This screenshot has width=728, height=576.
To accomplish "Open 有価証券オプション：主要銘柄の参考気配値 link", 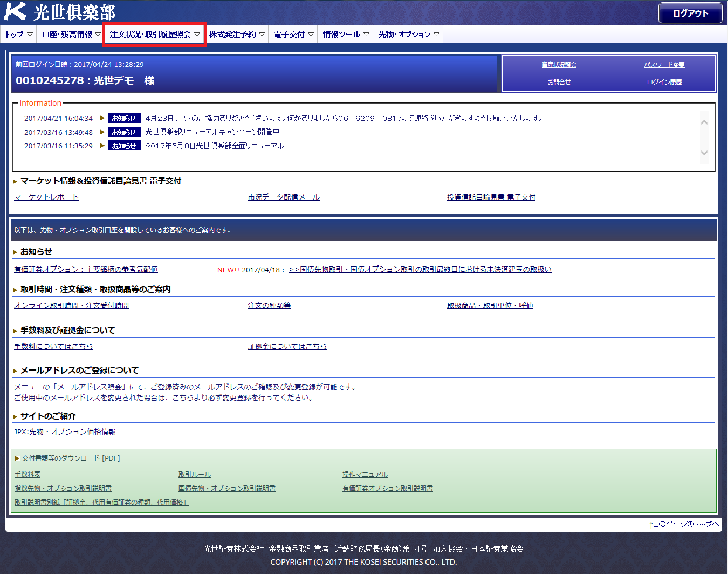I will coord(86,269).
